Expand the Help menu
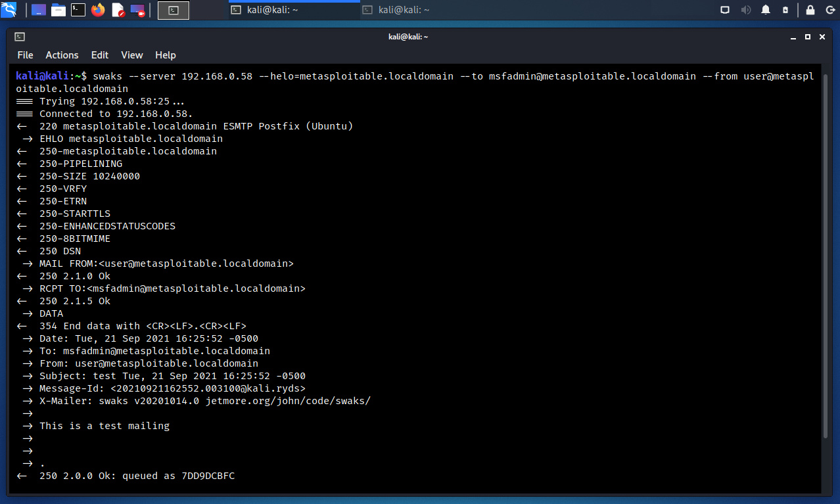 pyautogui.click(x=165, y=55)
